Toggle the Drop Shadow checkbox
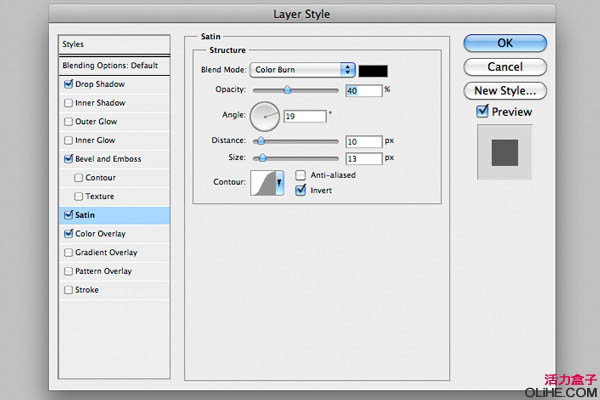Screen dimensions: 600x400 click(68, 84)
